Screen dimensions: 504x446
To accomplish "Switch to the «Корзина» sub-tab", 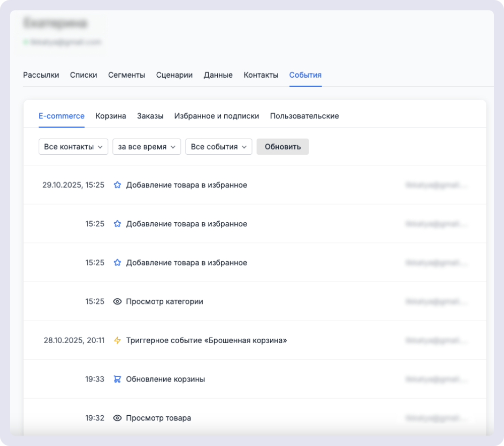I will point(110,116).
